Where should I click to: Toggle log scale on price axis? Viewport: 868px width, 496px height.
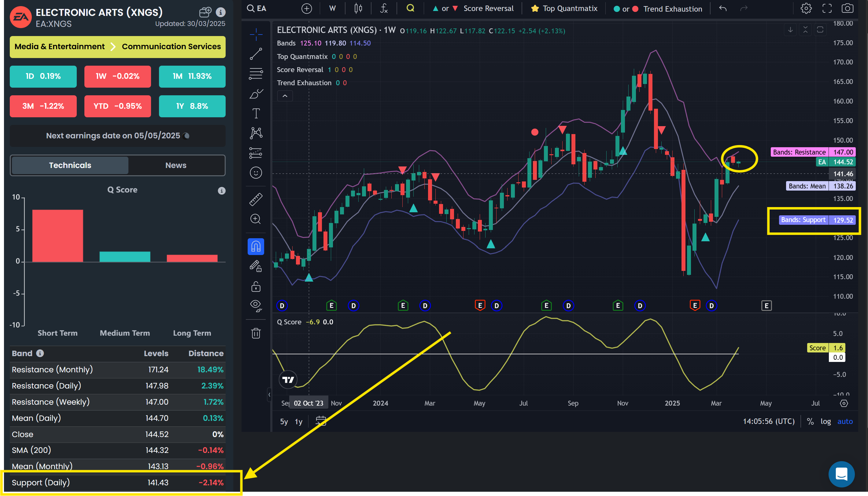coord(826,421)
